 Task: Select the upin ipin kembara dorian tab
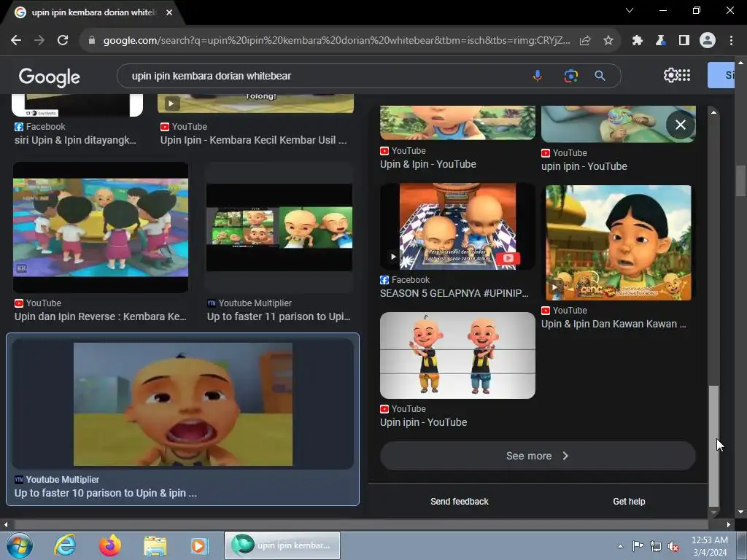pyautogui.click(x=93, y=12)
